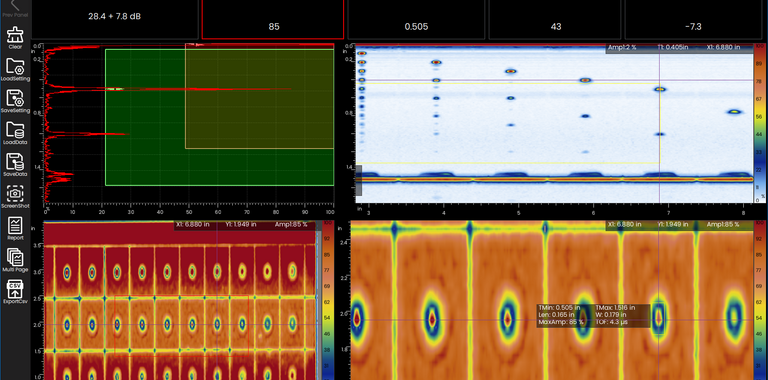Click MaxAmp: 85 % in the measurement tooltip
768x380 pixels.
[x=561, y=322]
